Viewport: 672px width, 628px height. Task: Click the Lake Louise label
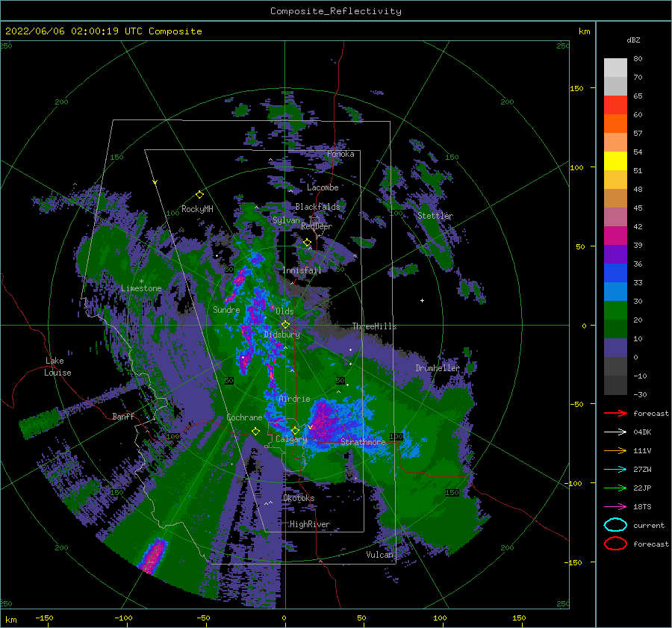point(57,367)
